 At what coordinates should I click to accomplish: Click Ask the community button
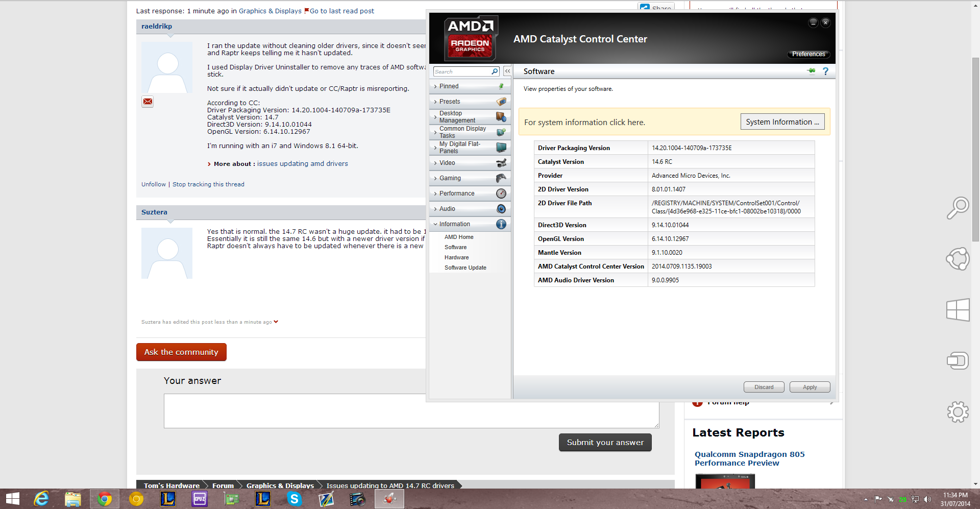(x=181, y=352)
